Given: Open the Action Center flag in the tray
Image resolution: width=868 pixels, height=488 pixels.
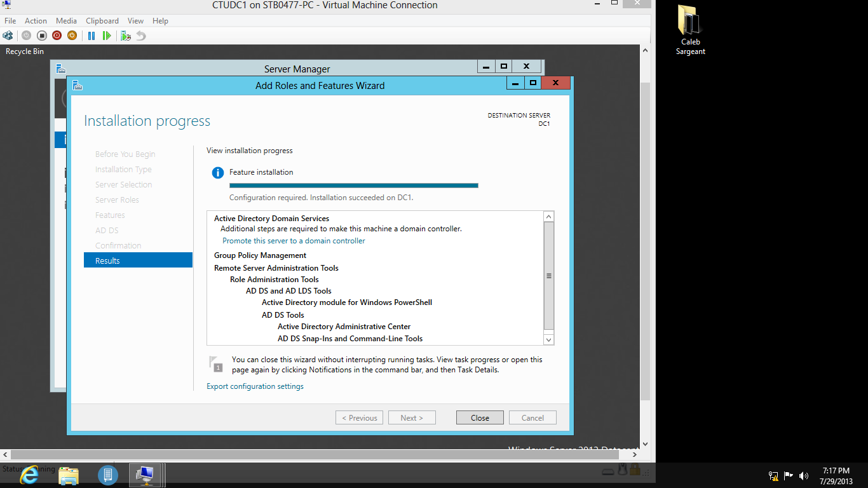Looking at the screenshot, I should [789, 475].
